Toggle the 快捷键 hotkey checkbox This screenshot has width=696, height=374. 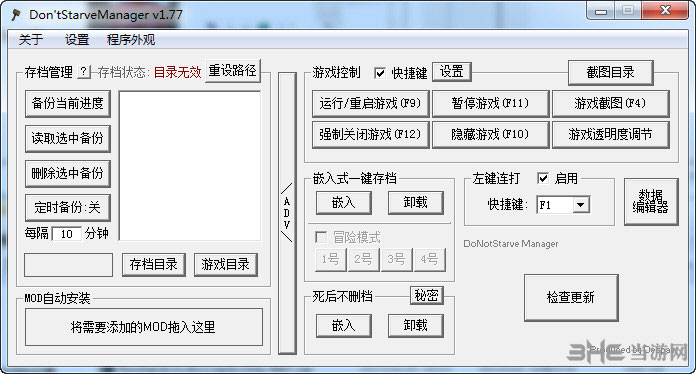pos(380,73)
